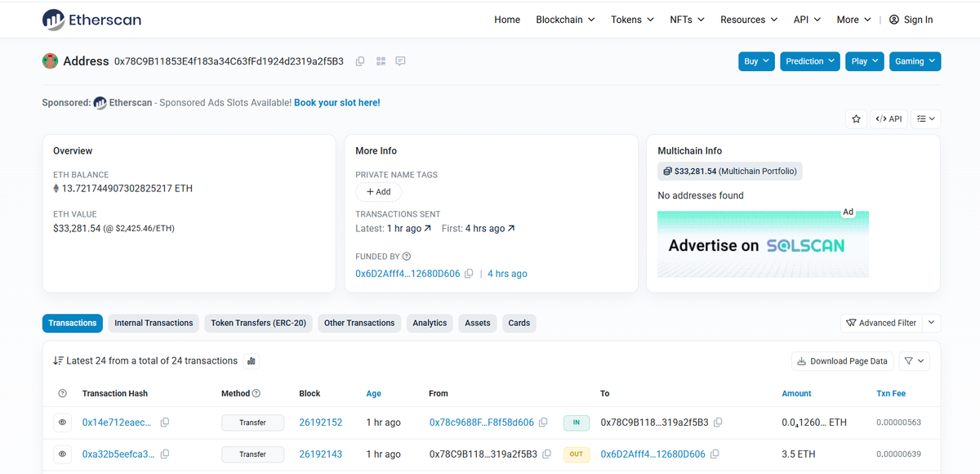Click the address blockie avatar
980x474 pixels.
(x=50, y=61)
